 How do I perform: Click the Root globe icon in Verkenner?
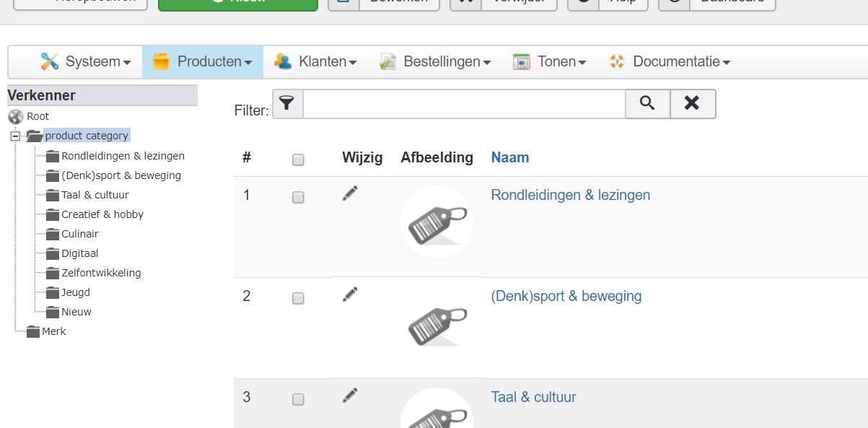[16, 116]
